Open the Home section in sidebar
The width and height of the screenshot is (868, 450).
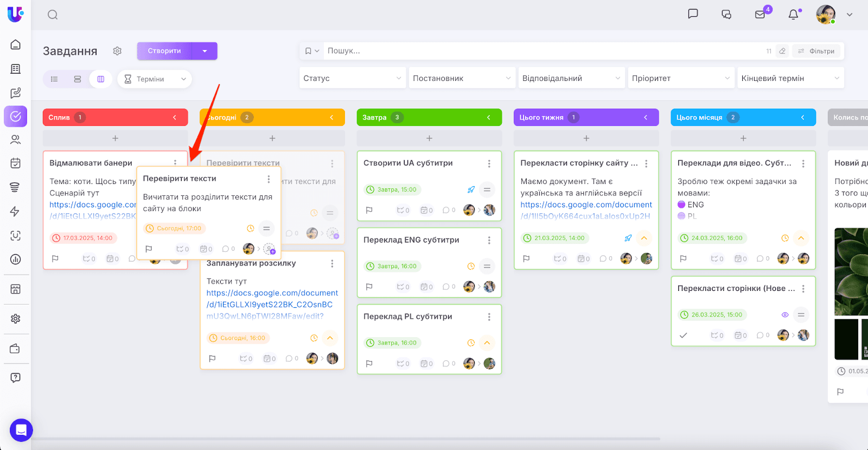point(16,45)
